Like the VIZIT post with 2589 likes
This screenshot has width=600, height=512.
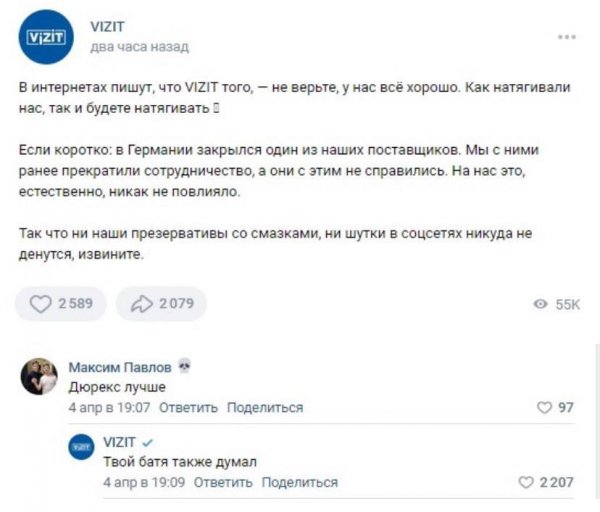[42, 304]
